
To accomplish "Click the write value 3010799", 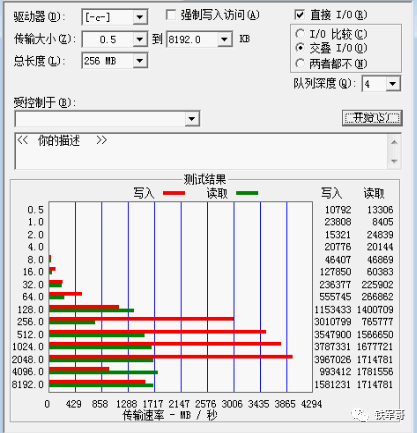I will (333, 322).
